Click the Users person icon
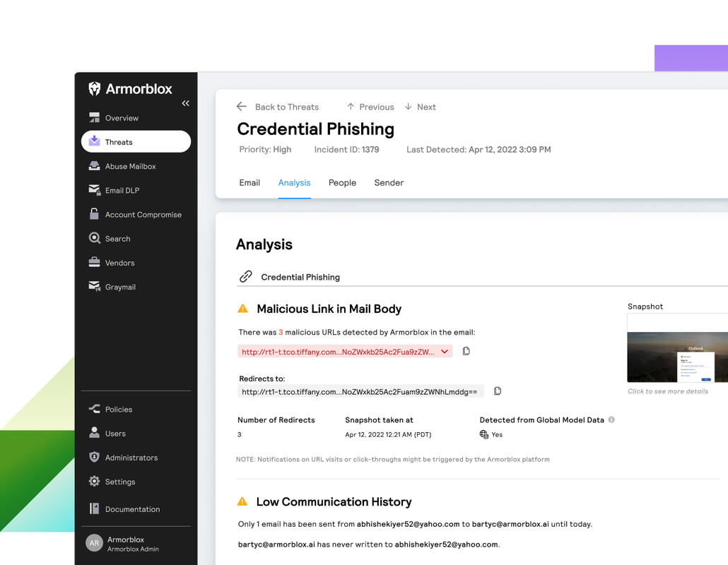 (94, 433)
